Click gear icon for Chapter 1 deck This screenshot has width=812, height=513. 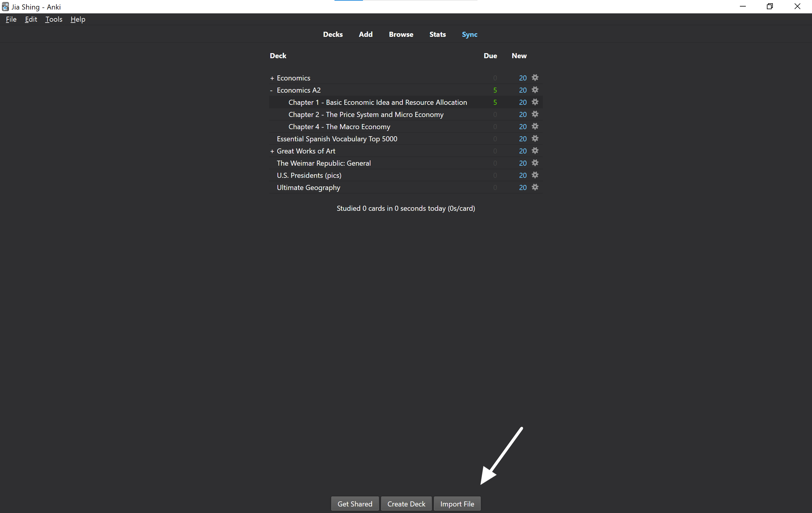point(535,102)
